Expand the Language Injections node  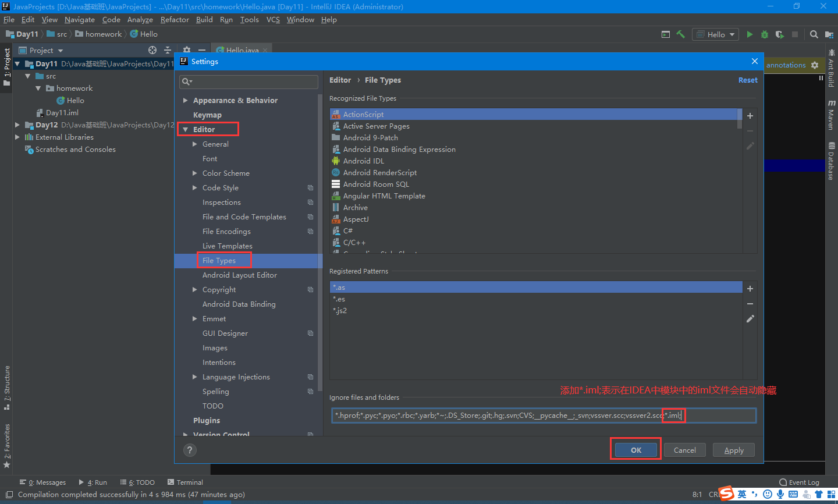195,377
